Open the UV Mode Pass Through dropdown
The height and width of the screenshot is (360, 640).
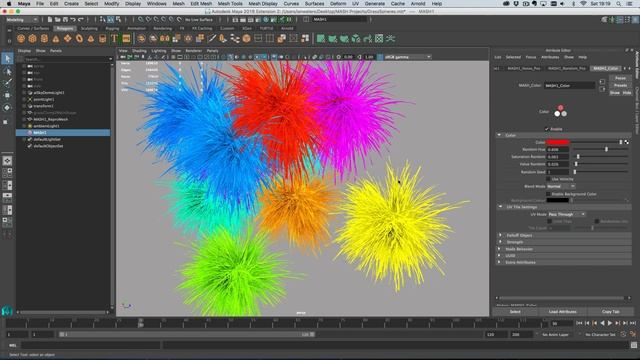point(567,214)
